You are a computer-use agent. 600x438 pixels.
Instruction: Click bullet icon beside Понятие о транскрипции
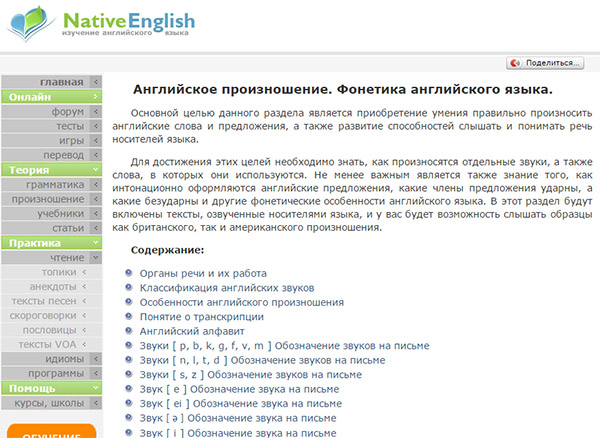128,316
